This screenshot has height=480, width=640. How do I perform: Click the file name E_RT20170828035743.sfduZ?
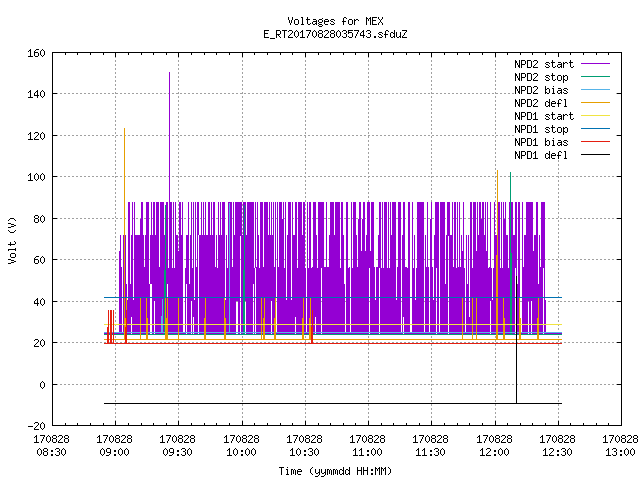[x=335, y=34]
